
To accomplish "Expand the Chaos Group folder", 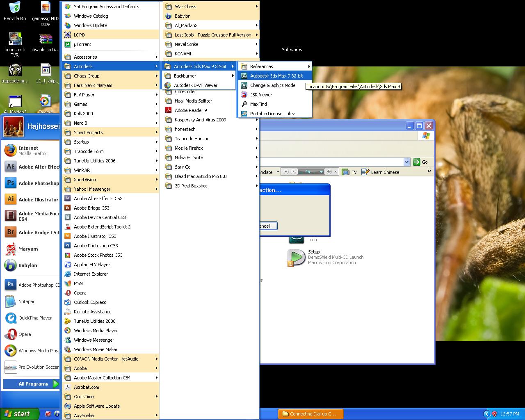I will point(111,76).
